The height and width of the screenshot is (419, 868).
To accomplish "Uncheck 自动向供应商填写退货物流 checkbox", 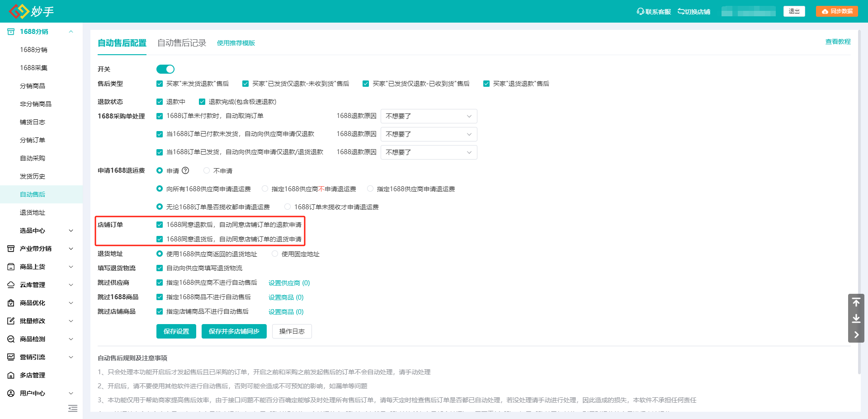I will click(160, 268).
